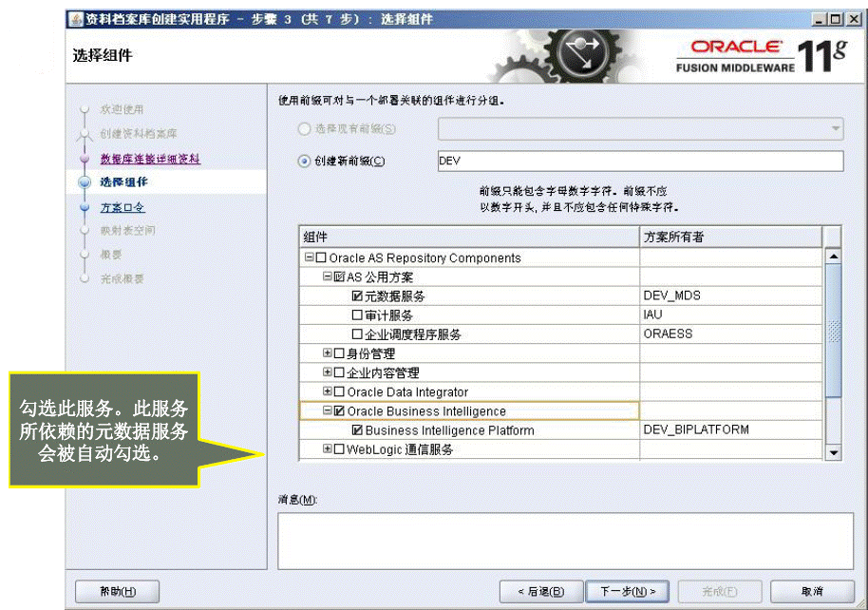Check the WebLogic 通信服务 checkbox
The height and width of the screenshot is (610, 868).
[x=339, y=448]
